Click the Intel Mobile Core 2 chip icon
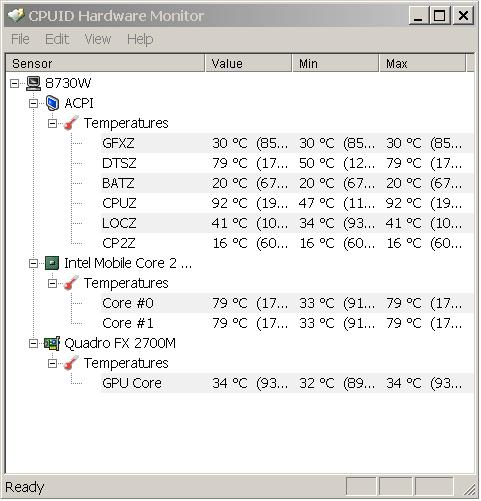The height and width of the screenshot is (501, 481). 52,263
